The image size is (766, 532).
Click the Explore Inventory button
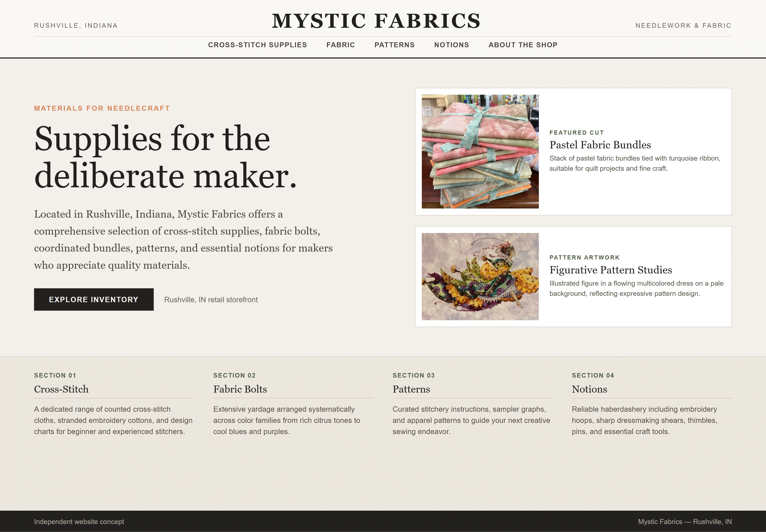94,299
